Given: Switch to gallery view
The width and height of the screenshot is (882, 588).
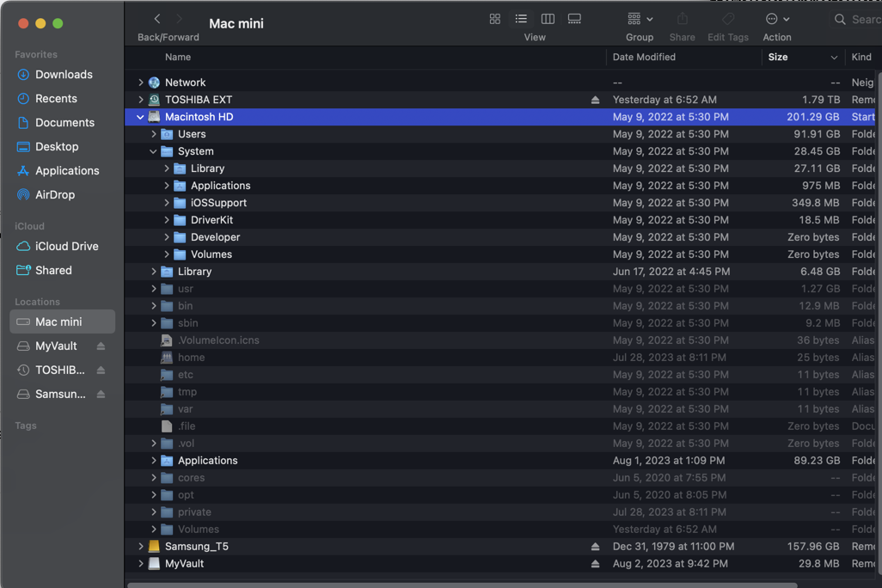Looking at the screenshot, I should [x=574, y=19].
